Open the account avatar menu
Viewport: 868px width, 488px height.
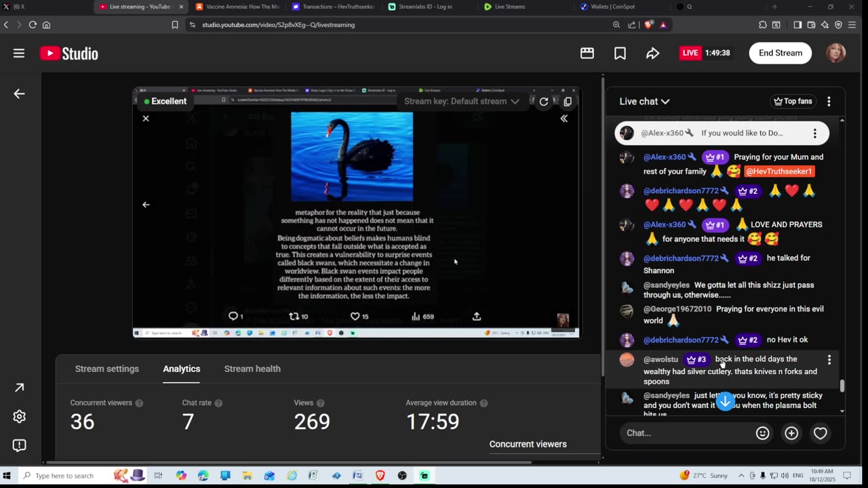[835, 53]
